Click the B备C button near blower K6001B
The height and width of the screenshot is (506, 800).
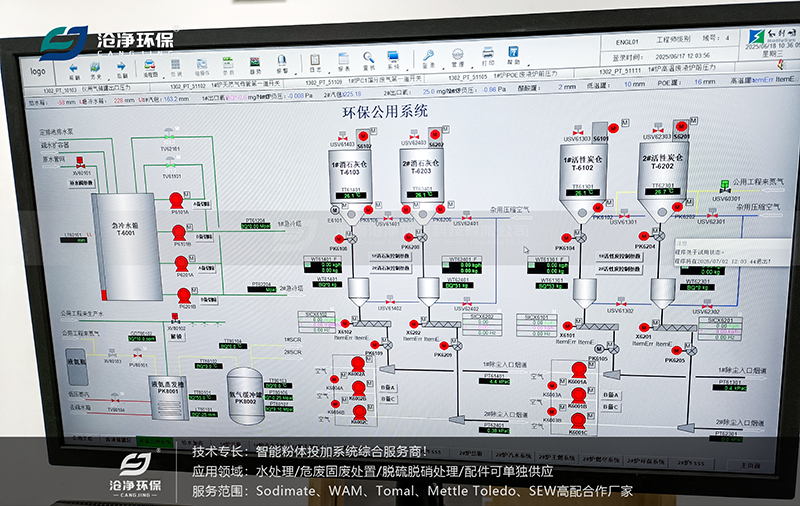pos(611,407)
